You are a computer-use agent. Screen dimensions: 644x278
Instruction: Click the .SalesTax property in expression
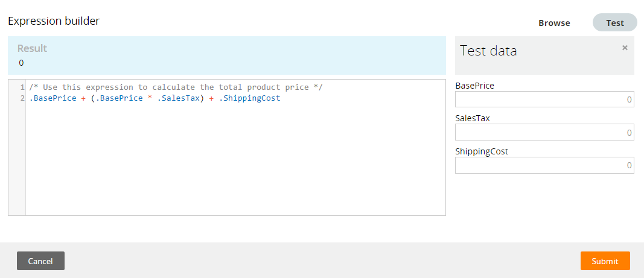[179, 98]
